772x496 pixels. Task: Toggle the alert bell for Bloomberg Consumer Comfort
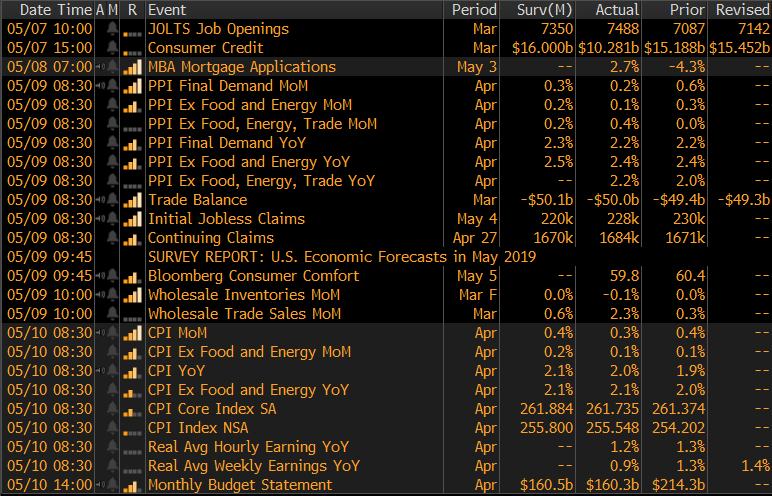[x=112, y=276]
